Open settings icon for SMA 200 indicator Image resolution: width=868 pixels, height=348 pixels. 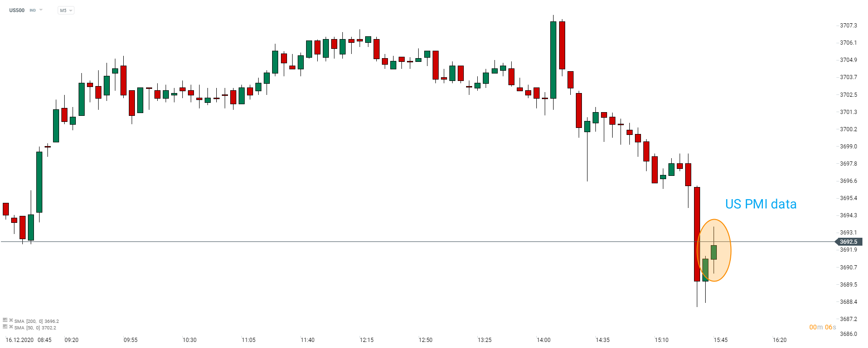(5, 321)
